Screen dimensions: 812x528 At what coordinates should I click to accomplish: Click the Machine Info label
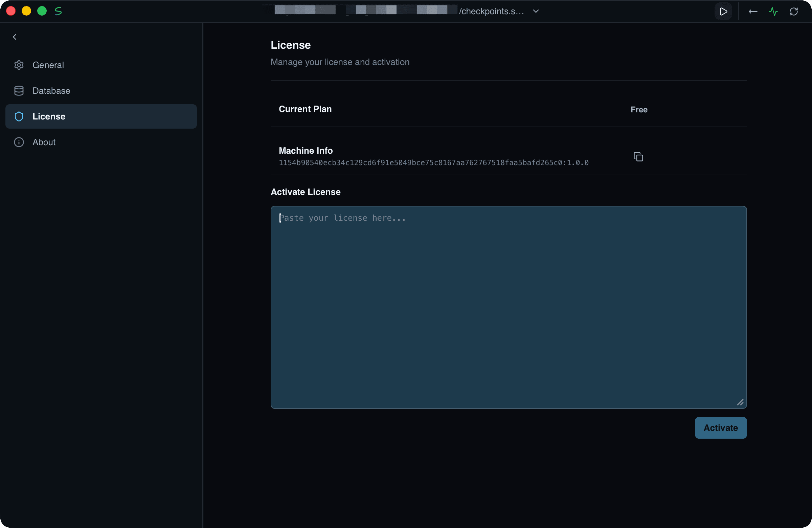pyautogui.click(x=306, y=151)
